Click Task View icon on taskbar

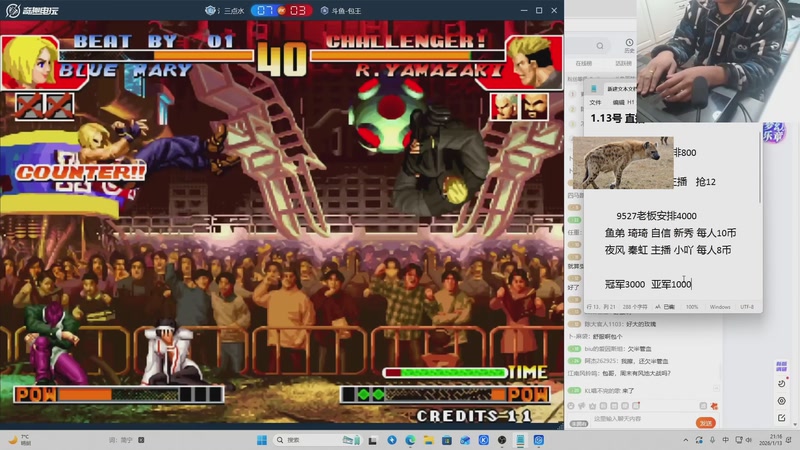click(373, 440)
